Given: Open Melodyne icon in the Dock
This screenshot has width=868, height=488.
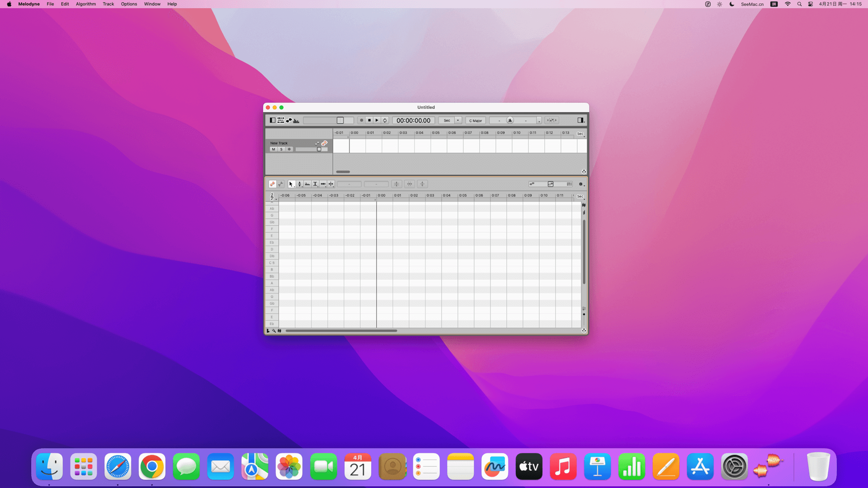Looking at the screenshot, I should 769,466.
